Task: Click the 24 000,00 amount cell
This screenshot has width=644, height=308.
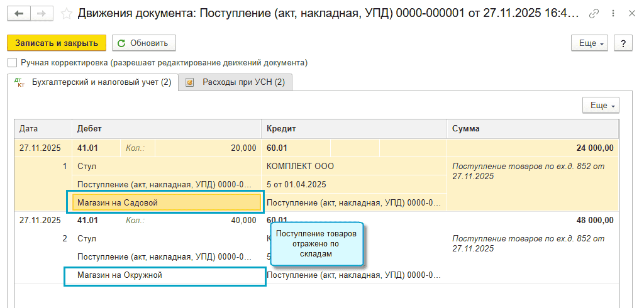Action: (594, 148)
